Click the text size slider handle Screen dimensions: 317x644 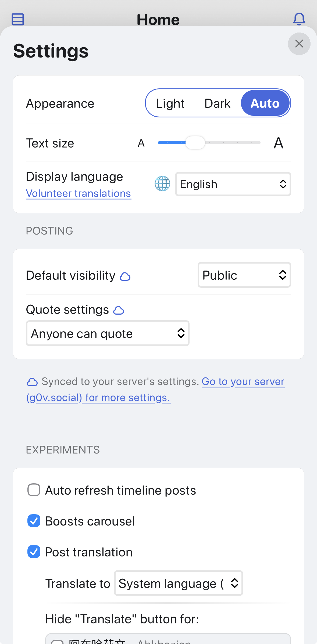point(195,143)
